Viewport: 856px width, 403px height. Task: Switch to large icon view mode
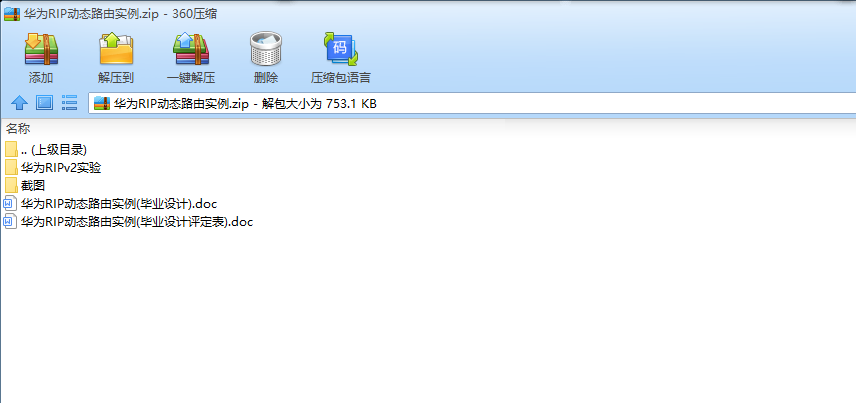pyautogui.click(x=44, y=103)
